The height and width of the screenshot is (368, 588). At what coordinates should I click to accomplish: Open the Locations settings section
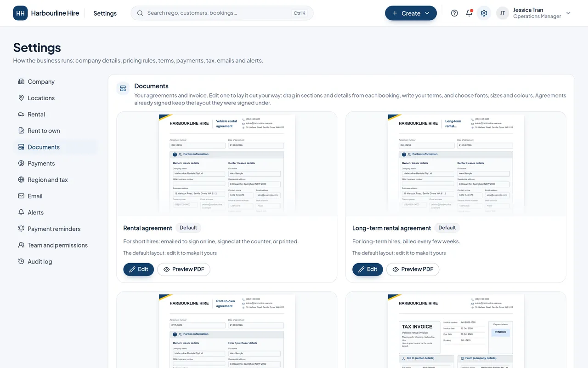[x=56, y=98]
